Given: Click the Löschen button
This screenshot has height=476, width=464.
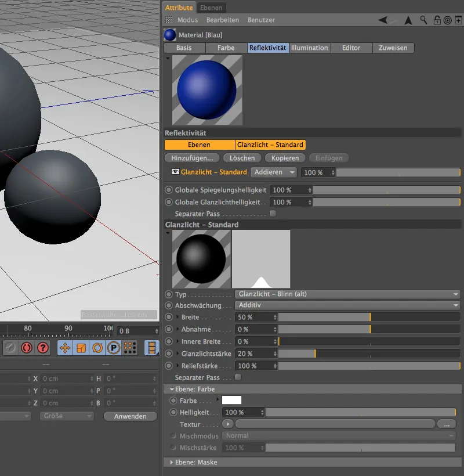Looking at the screenshot, I should point(242,158).
